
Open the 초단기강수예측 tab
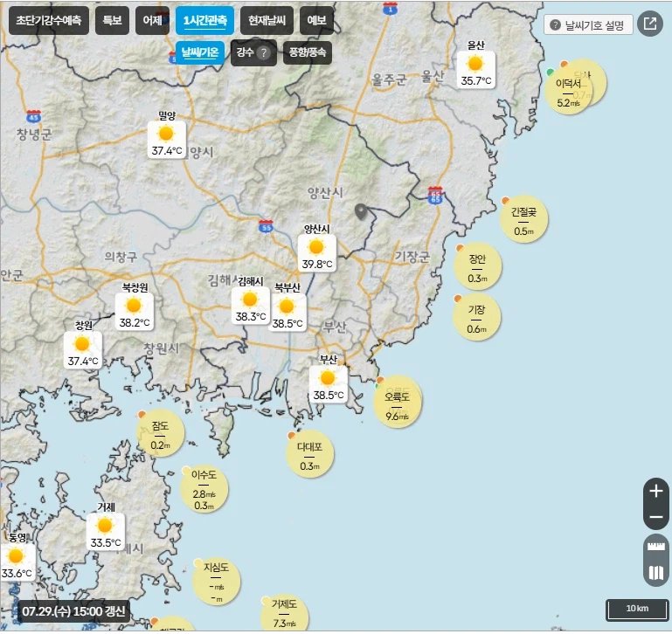(48, 20)
